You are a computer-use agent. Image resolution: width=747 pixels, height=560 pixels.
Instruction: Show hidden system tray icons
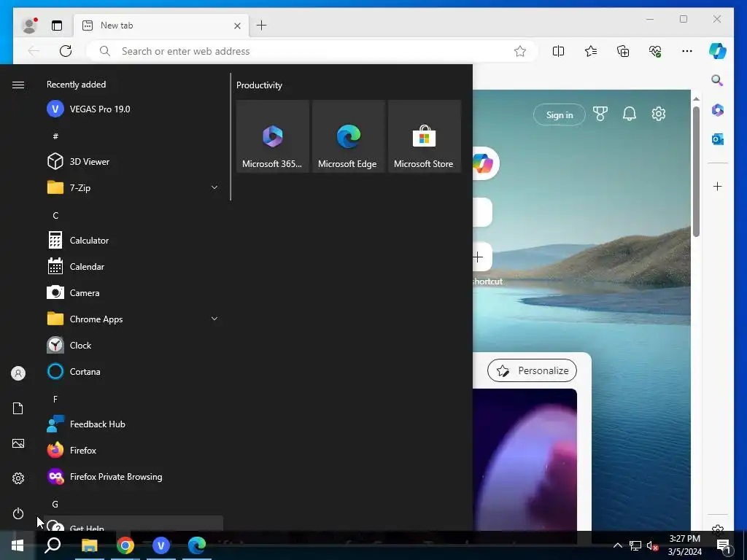(x=617, y=545)
